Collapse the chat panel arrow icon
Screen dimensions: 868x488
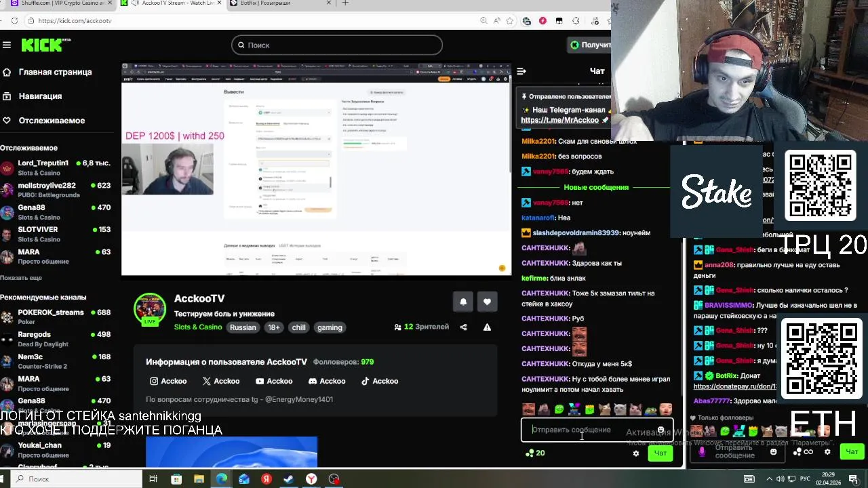click(521, 71)
